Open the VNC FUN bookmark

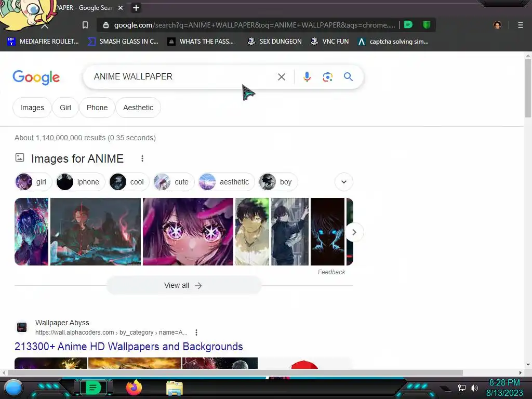coord(330,42)
